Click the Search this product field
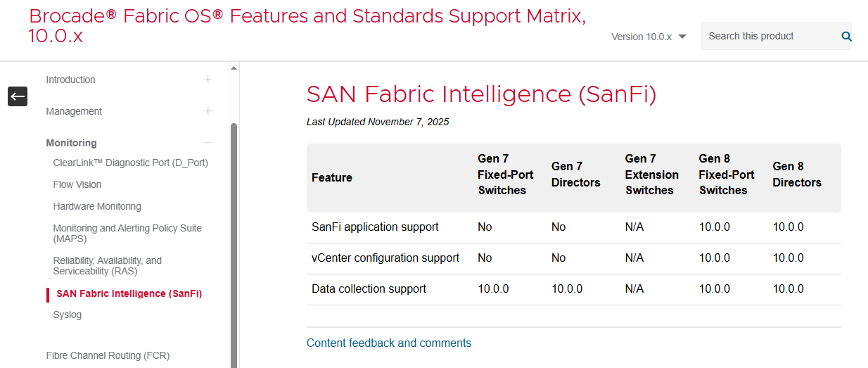Viewport: 868px width, 368px height. point(770,37)
